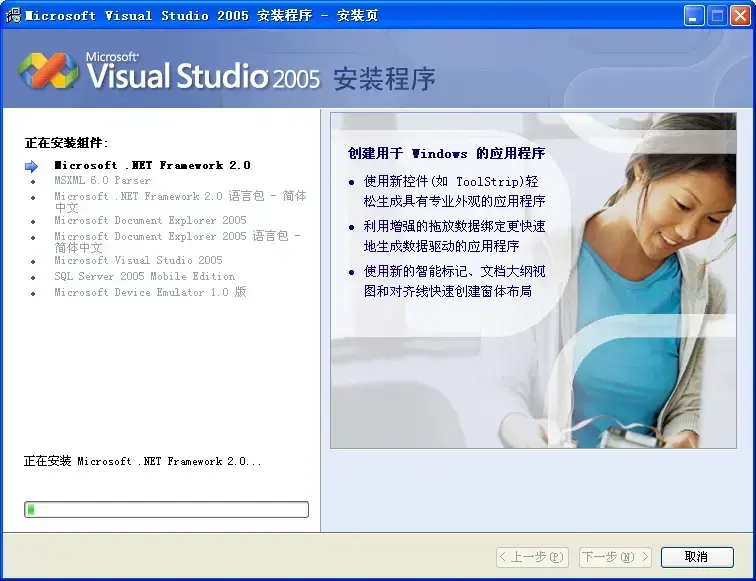This screenshot has width=756, height=581.
Task: Click the blue arrow current-component indicator
Action: click(x=31, y=166)
